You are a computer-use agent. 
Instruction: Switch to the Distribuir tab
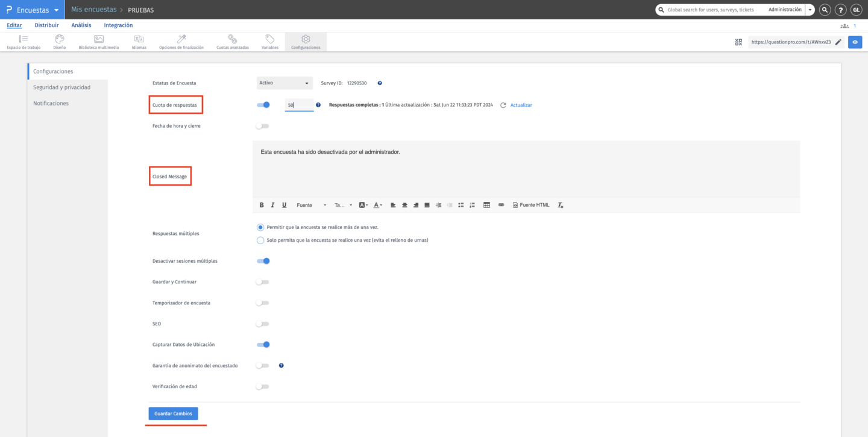(x=46, y=25)
